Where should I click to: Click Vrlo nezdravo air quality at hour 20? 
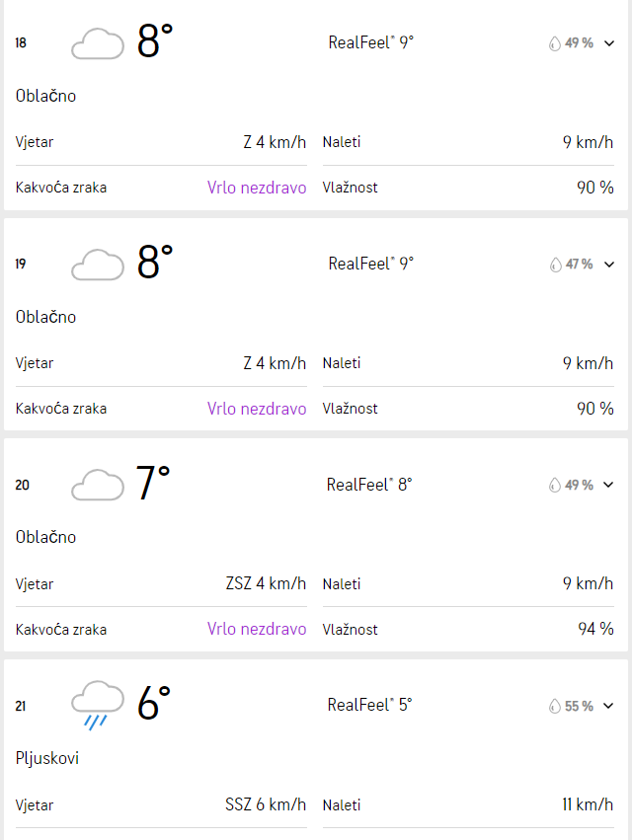[257, 629]
